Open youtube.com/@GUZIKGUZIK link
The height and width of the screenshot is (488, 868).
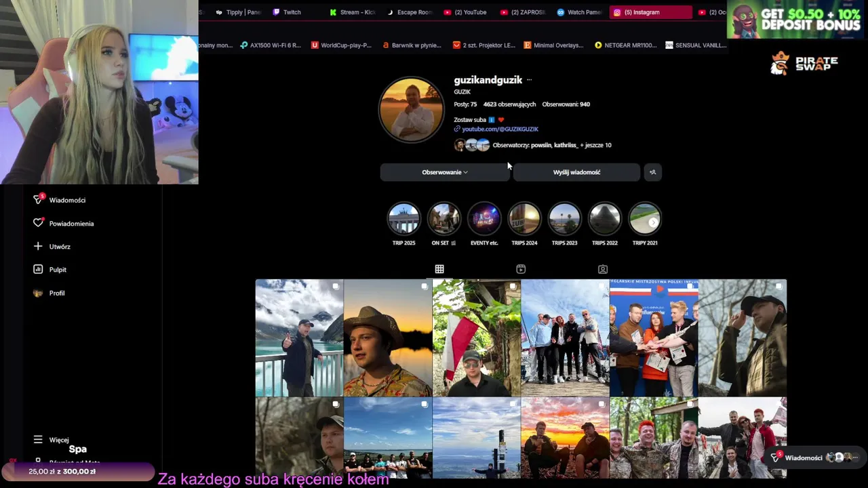pyautogui.click(x=500, y=129)
